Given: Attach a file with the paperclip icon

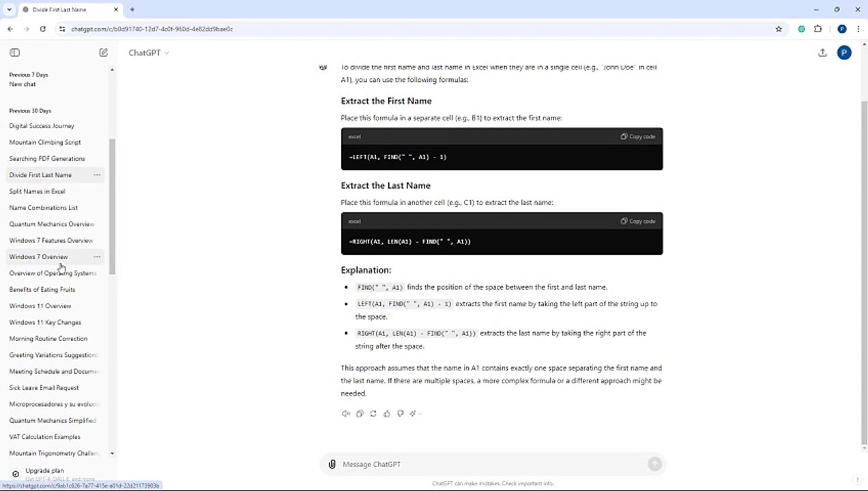Looking at the screenshot, I should pos(332,464).
